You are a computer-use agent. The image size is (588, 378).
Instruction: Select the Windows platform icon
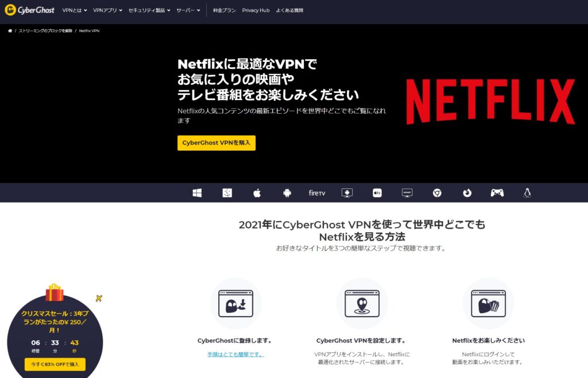coord(196,192)
